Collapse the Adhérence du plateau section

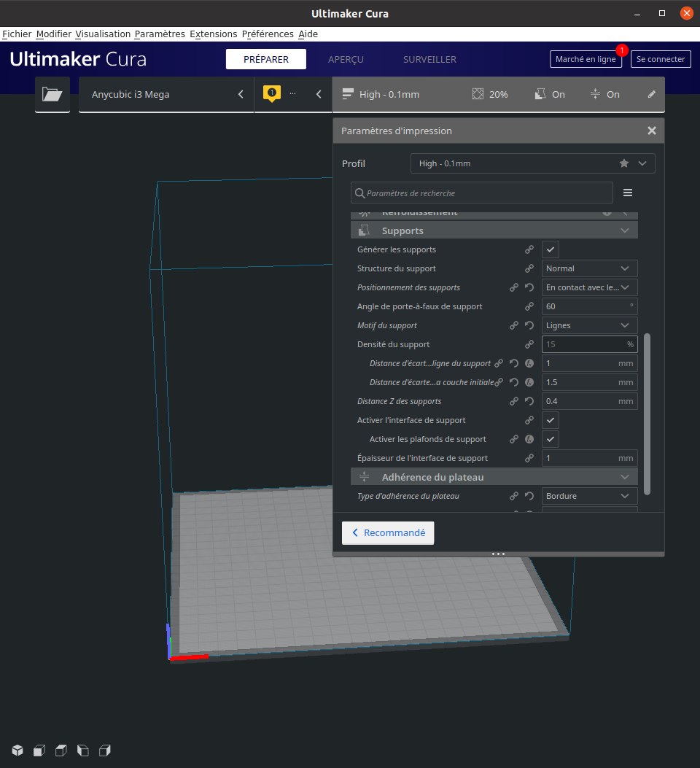[625, 477]
